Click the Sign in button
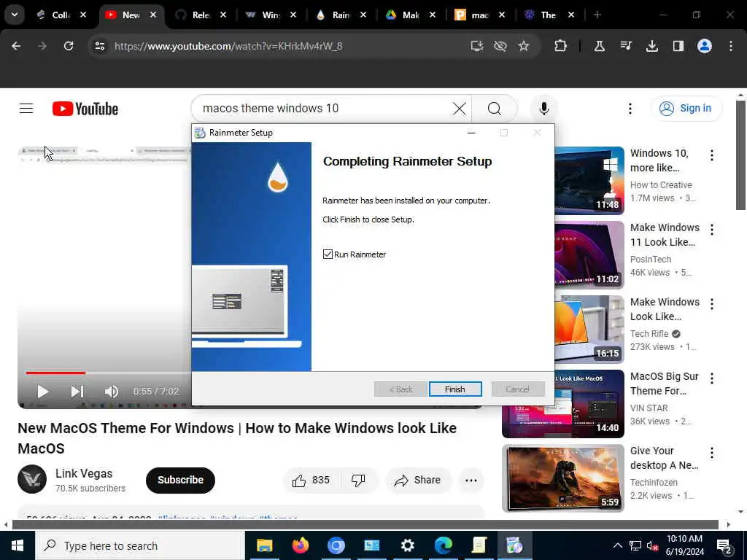747x560 pixels. (686, 109)
